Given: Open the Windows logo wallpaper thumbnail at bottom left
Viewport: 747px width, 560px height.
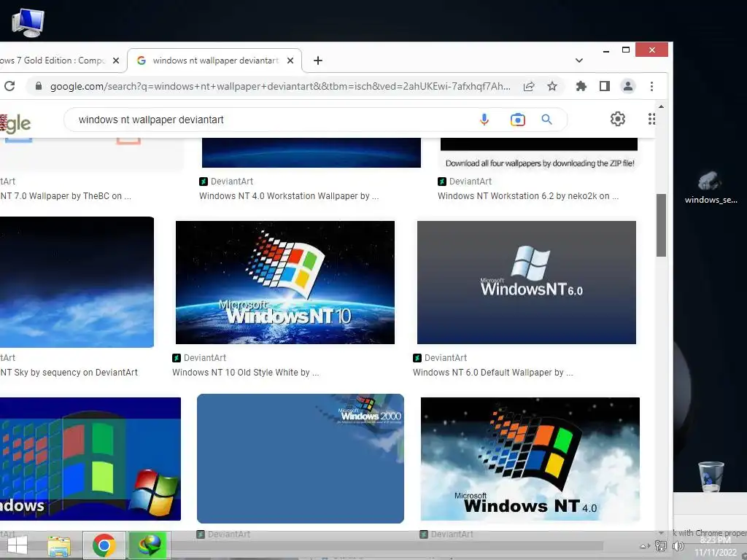Looking at the screenshot, I should (x=90, y=459).
